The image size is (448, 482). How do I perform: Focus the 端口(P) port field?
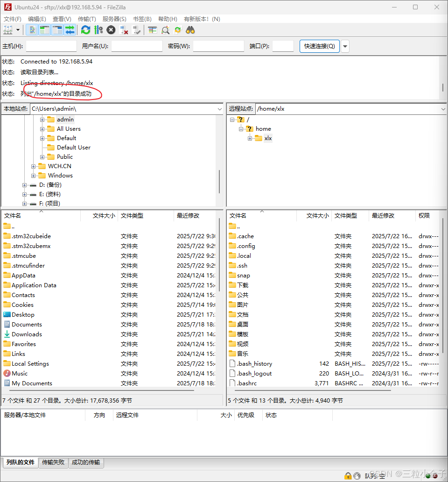pos(283,46)
